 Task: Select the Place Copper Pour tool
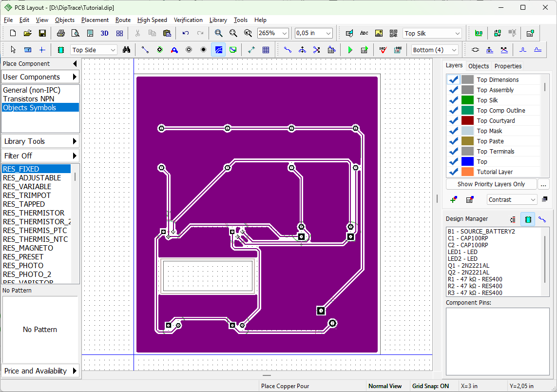[x=218, y=50]
